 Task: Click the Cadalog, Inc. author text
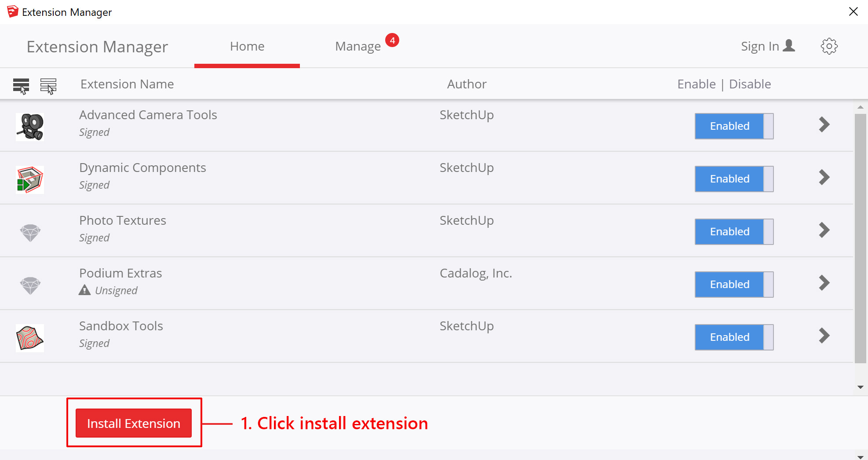click(x=476, y=274)
